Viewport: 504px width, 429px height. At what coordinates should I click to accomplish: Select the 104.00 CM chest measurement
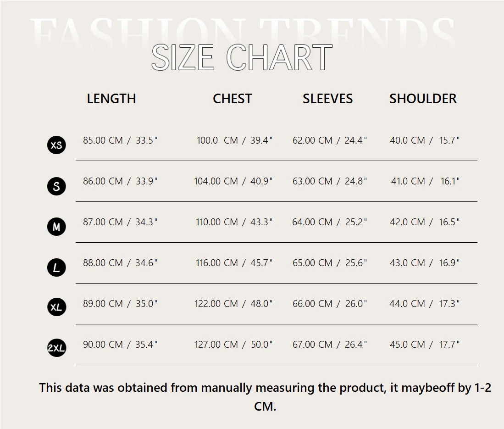[216, 181]
